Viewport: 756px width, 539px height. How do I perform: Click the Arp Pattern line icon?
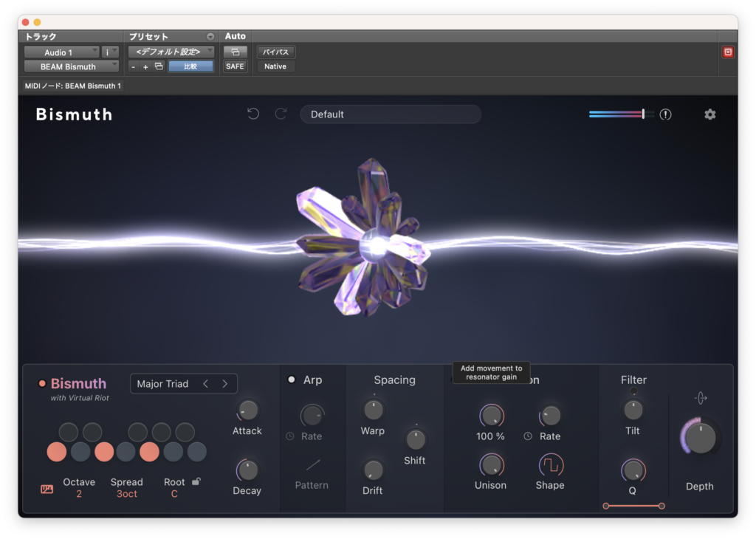pos(313,465)
